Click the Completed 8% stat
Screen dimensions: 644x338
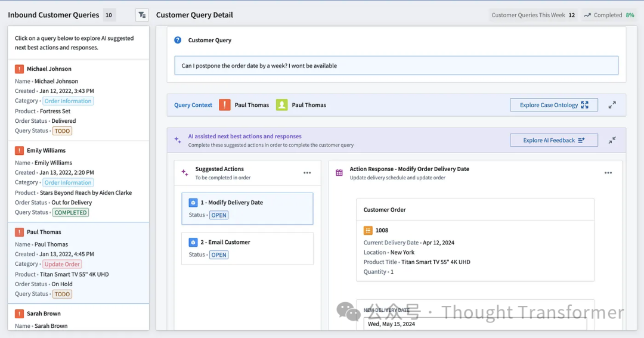coord(609,15)
